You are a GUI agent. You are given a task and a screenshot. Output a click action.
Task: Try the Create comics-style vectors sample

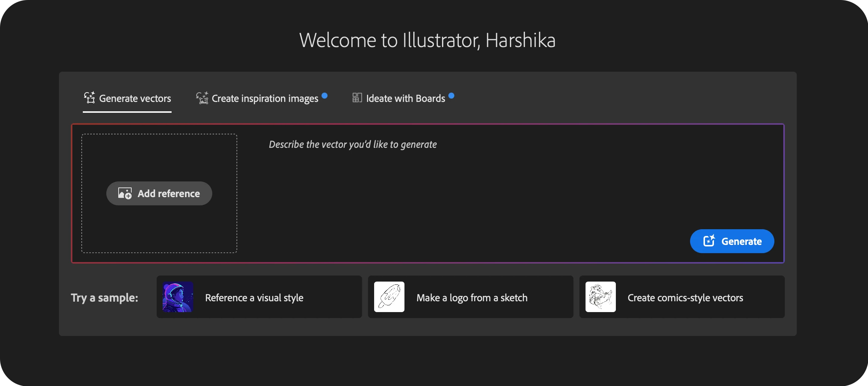(682, 297)
